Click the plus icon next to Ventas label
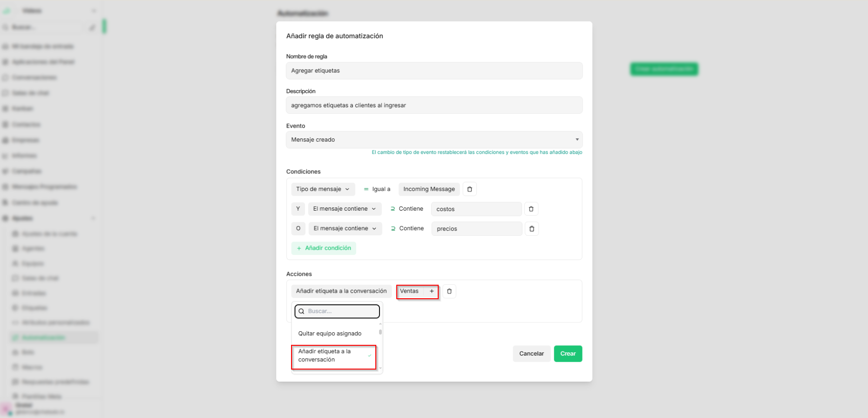 432,291
